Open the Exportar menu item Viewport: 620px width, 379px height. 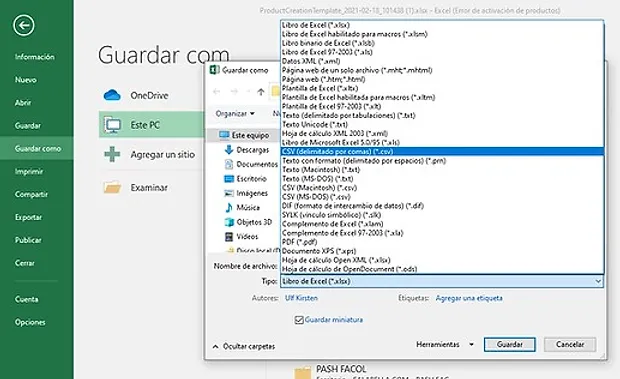pyautogui.click(x=28, y=217)
